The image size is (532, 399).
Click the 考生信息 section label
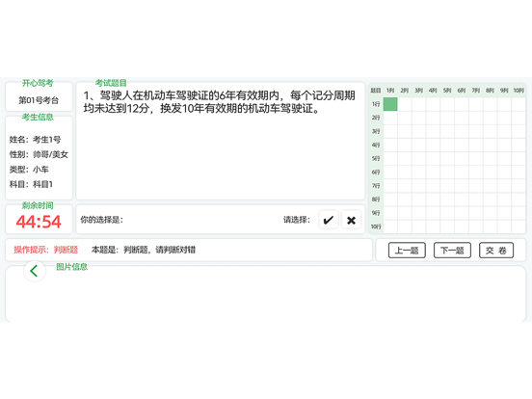coord(38,117)
